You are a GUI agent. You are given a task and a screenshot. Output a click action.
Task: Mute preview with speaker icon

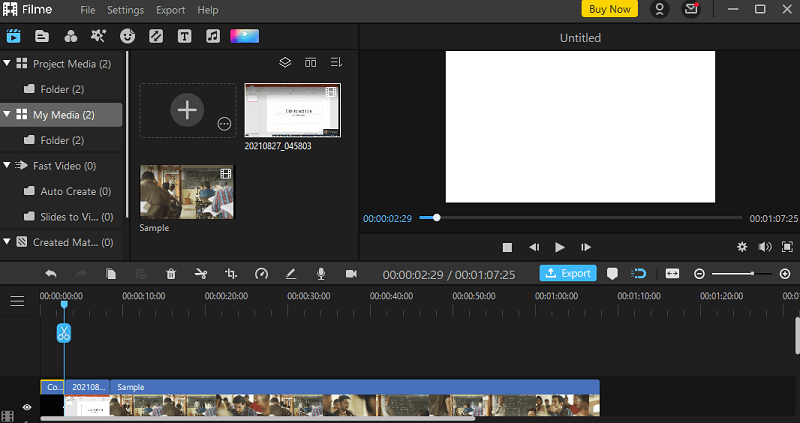click(x=764, y=247)
